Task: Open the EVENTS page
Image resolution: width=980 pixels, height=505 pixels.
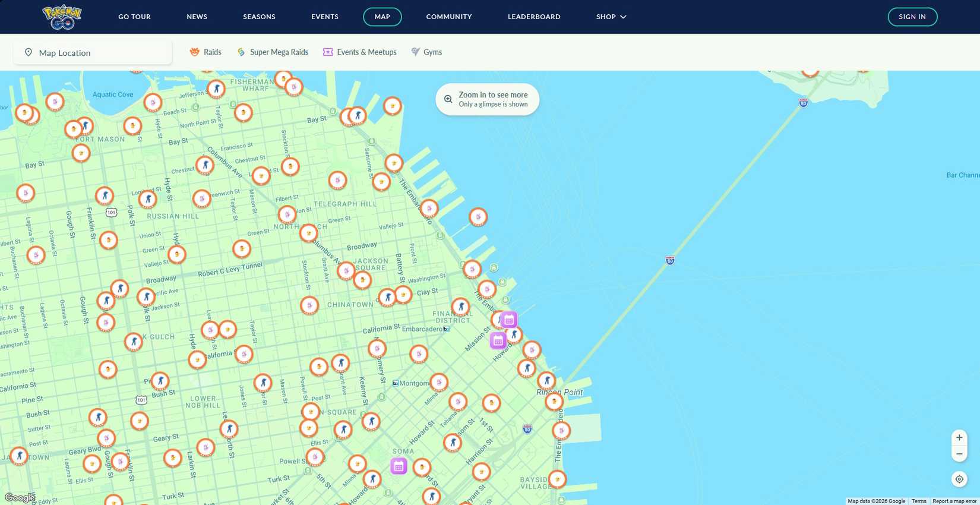Action: click(325, 17)
